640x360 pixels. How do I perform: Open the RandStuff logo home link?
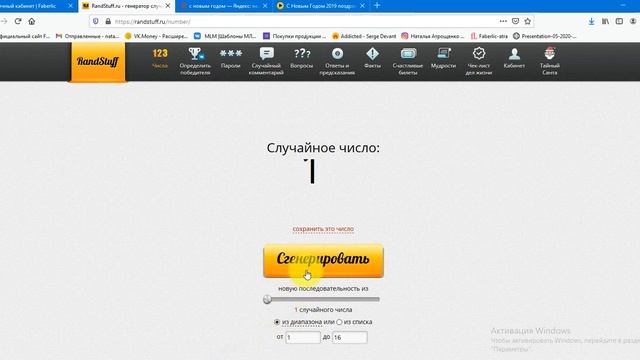pos(98,62)
